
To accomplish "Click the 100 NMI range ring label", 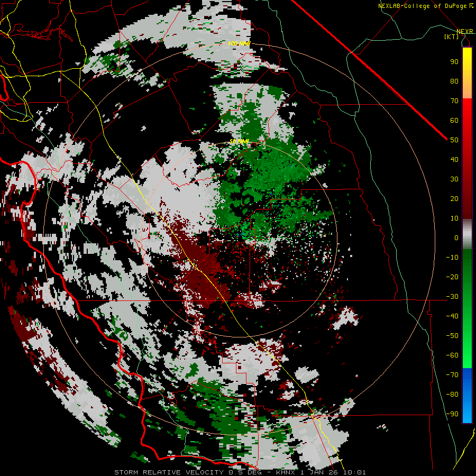I will [239, 43].
